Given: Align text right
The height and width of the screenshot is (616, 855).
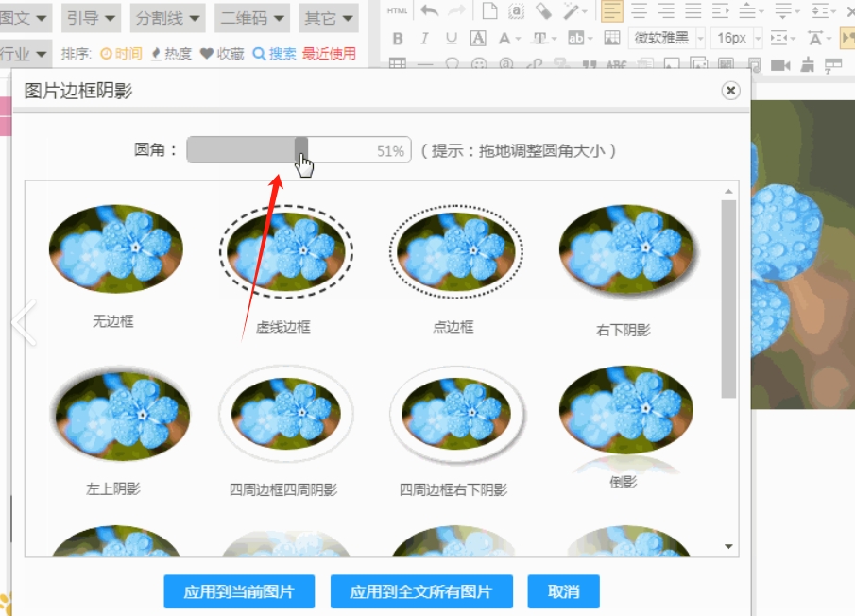Looking at the screenshot, I should (666, 10).
